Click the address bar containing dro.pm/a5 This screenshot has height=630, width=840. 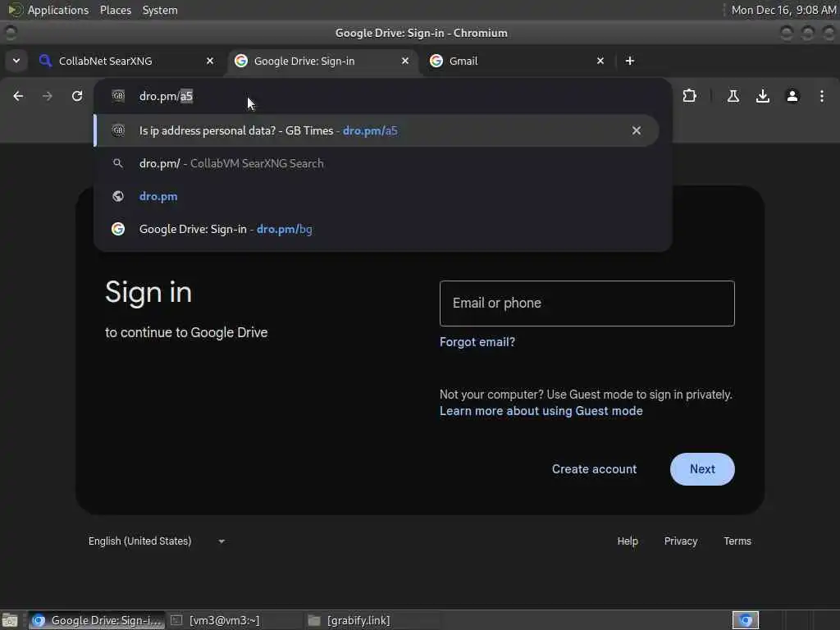[383, 96]
